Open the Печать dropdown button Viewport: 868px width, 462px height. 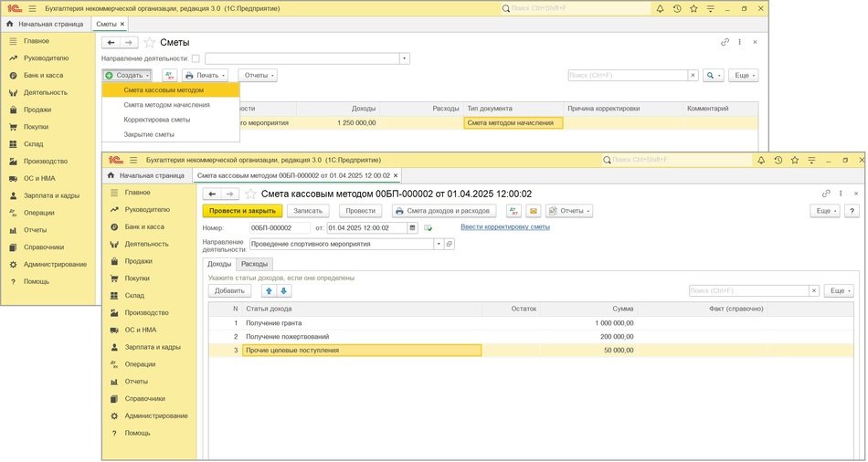click(205, 75)
